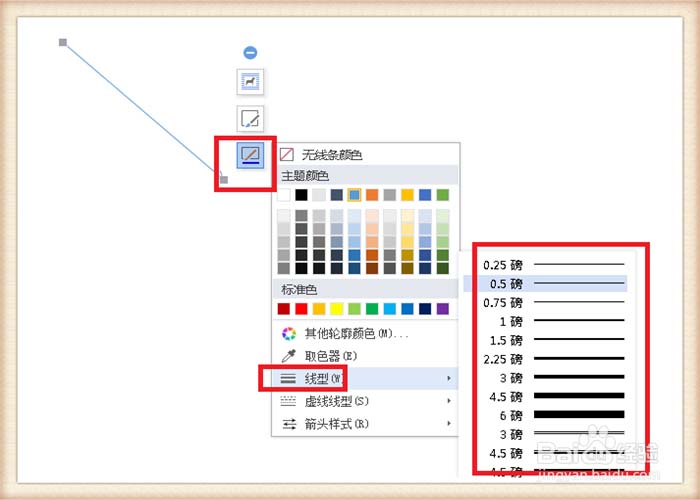This screenshot has width=700, height=500.
Task: Set line weight to 1 磅
Action: (553, 321)
